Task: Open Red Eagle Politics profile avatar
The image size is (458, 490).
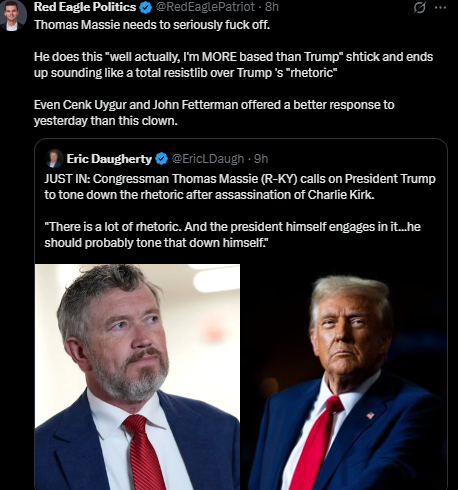Action: [13, 15]
